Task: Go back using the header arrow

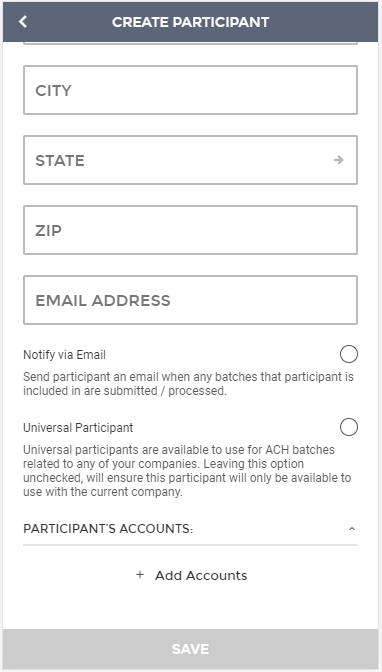Action: (23, 21)
